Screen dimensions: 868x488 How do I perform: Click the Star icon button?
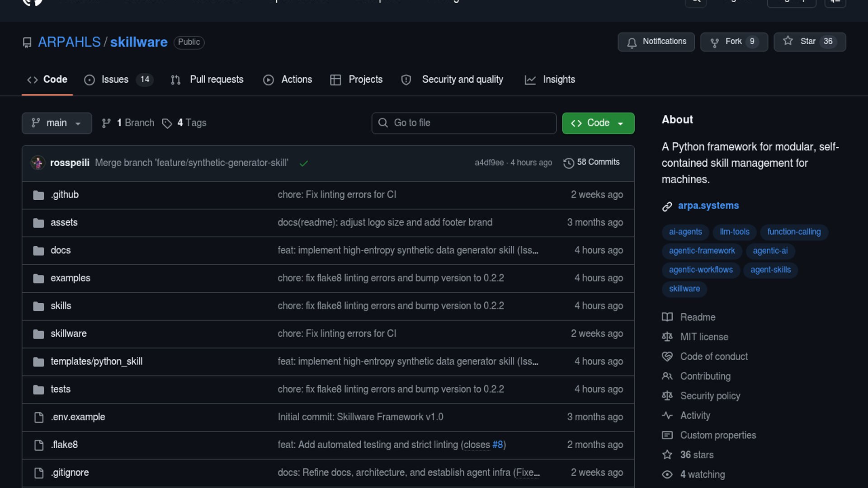pyautogui.click(x=788, y=41)
